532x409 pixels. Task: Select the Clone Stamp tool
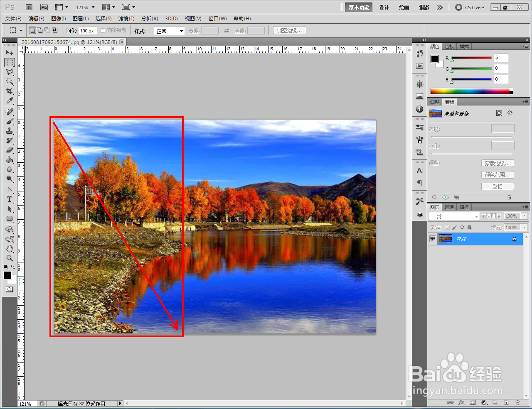point(10,131)
